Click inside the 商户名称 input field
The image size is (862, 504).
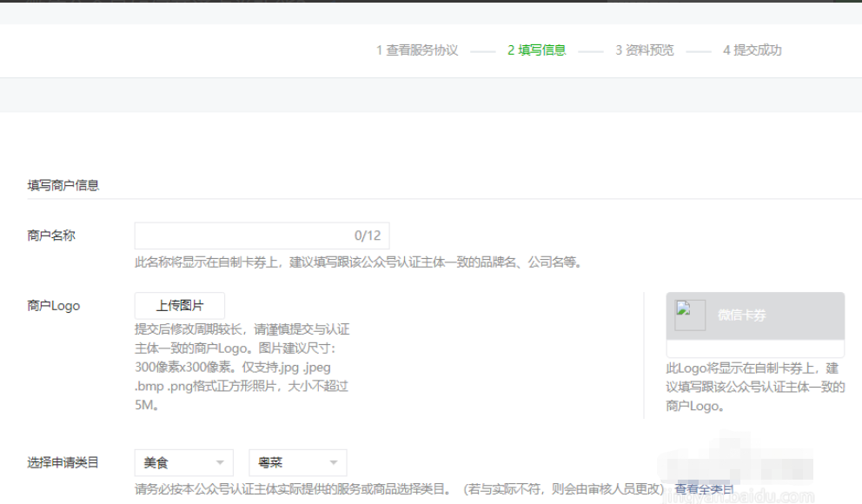pyautogui.click(x=243, y=235)
